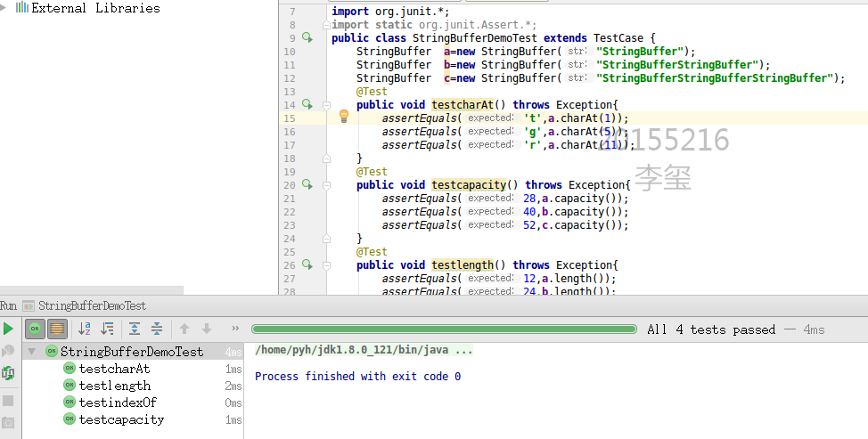Viewport: 868px width, 439px height.
Task: Click the greyed rerun failed tests icon
Action: [8, 352]
